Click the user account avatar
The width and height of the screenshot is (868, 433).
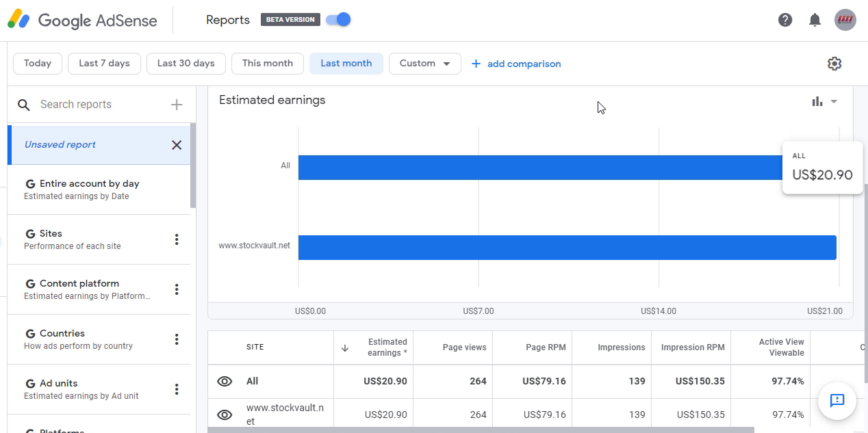[x=845, y=20]
